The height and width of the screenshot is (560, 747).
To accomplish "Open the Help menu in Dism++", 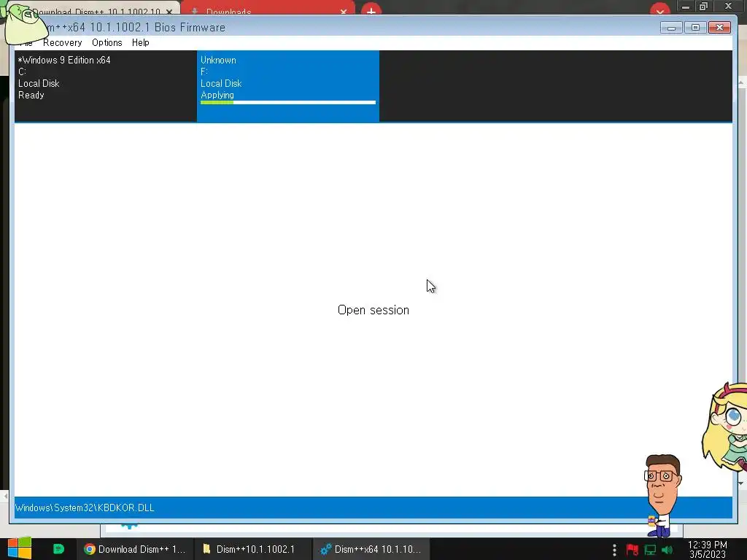I will tap(141, 43).
